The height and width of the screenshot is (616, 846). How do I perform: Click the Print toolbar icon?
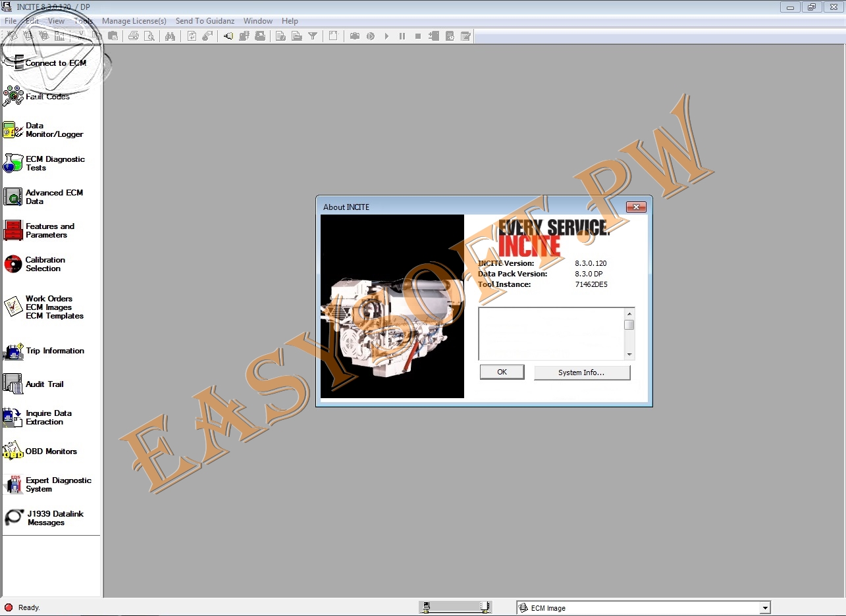click(x=134, y=36)
